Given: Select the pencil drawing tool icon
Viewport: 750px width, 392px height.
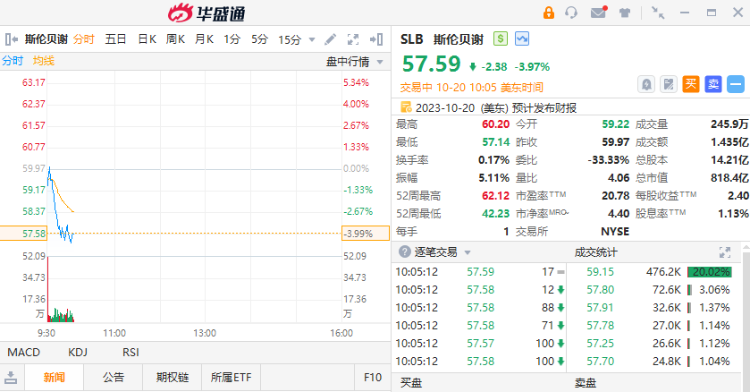Looking at the screenshot, I should 330,39.
